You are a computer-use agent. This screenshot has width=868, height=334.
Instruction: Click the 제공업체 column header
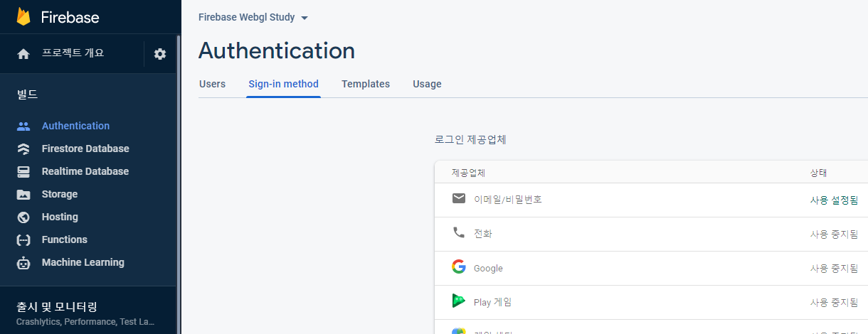pyautogui.click(x=468, y=173)
